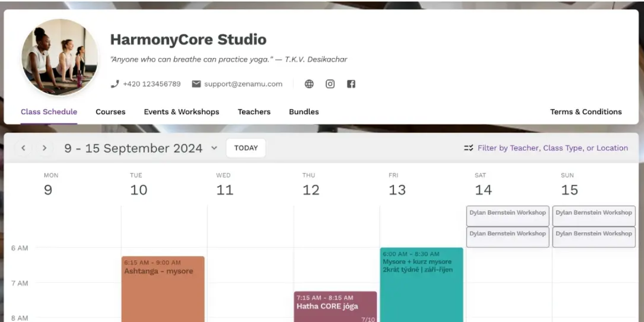644x322 pixels.
Task: Expand the date range chevron
Action: [x=214, y=148]
